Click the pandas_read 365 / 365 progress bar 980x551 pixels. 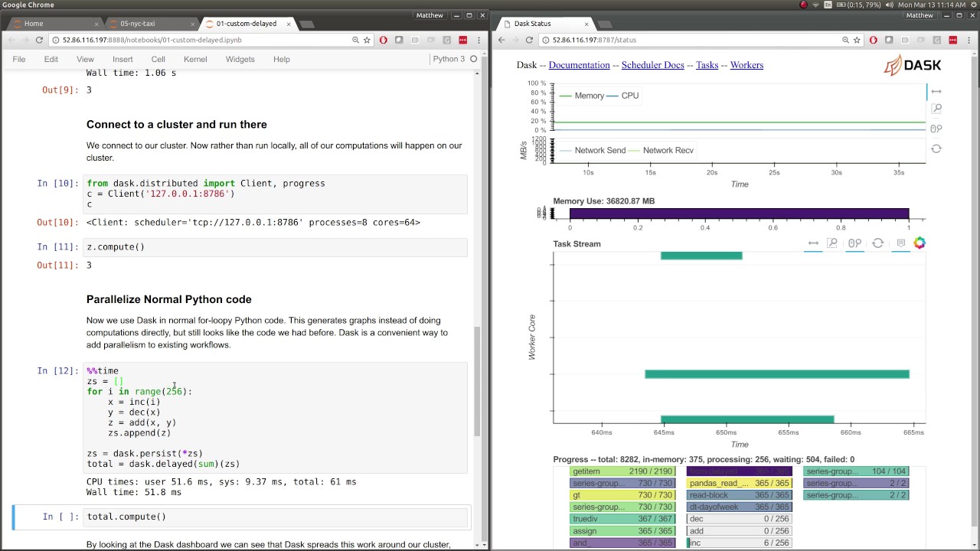click(x=740, y=483)
